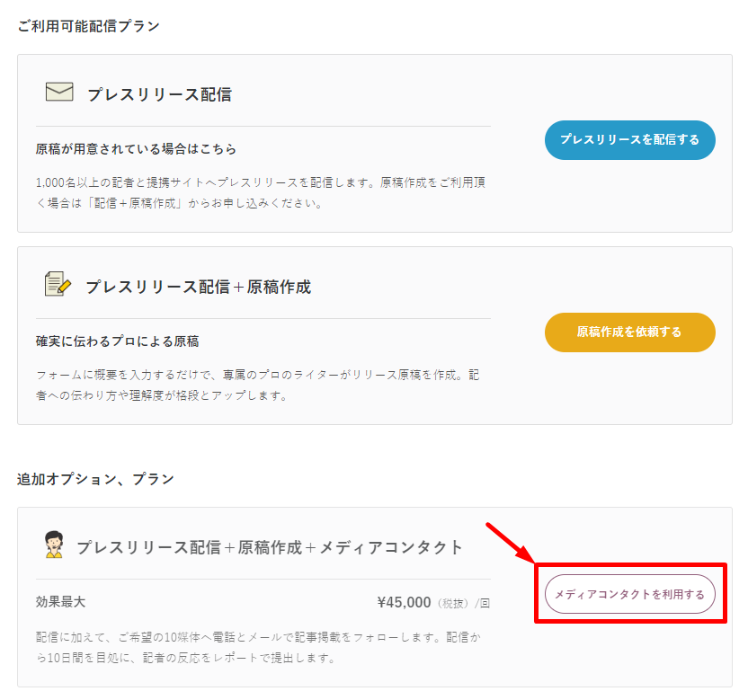Click the envelope icon for press release distribution
The image size is (748, 700).
(59, 92)
